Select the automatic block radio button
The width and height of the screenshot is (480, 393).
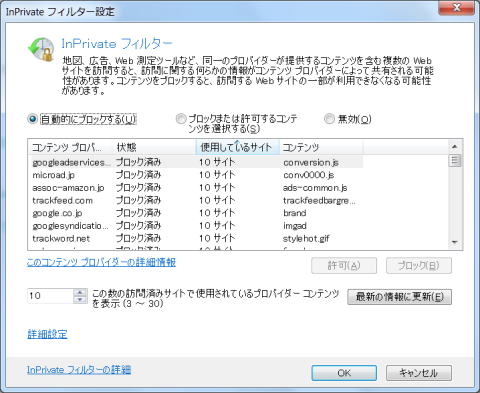pyautogui.click(x=33, y=119)
